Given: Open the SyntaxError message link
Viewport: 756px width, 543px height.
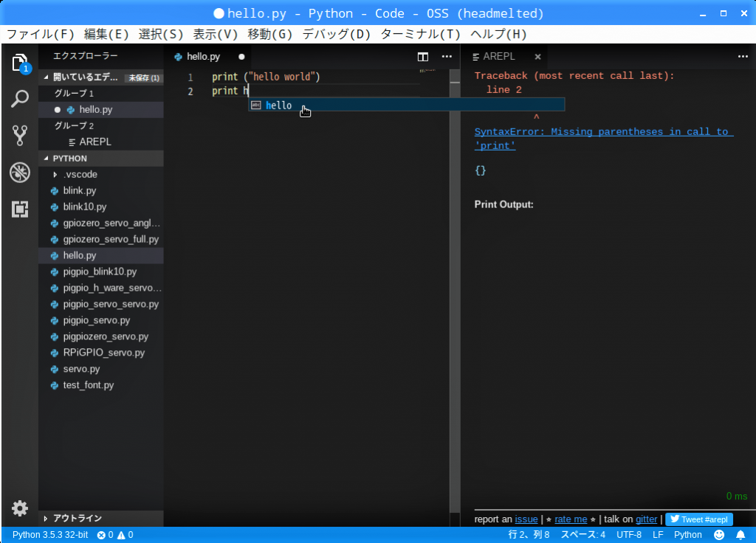Looking at the screenshot, I should tap(604, 139).
